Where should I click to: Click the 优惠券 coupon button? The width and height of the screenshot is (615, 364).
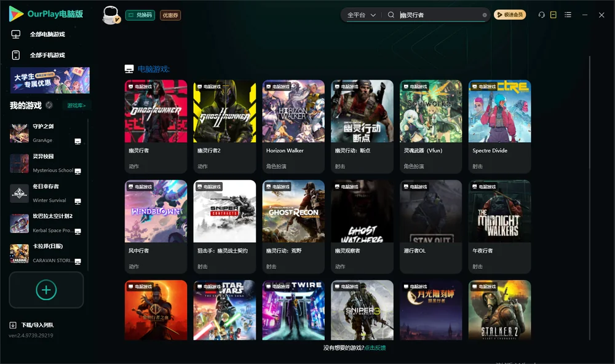(170, 15)
